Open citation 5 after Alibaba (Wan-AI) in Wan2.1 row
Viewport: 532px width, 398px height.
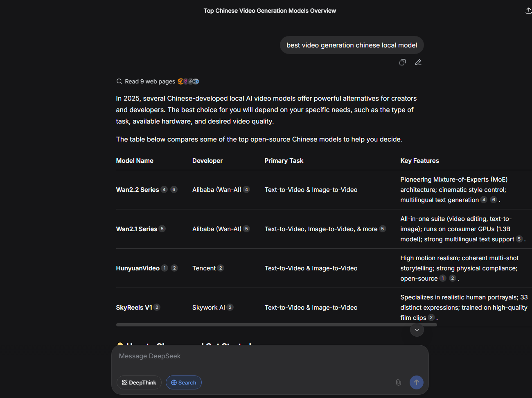(x=246, y=229)
